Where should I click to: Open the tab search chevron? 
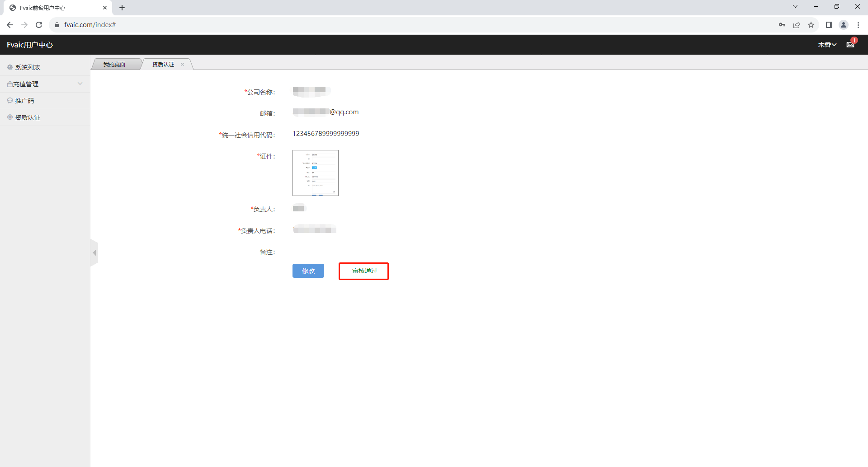point(795,7)
